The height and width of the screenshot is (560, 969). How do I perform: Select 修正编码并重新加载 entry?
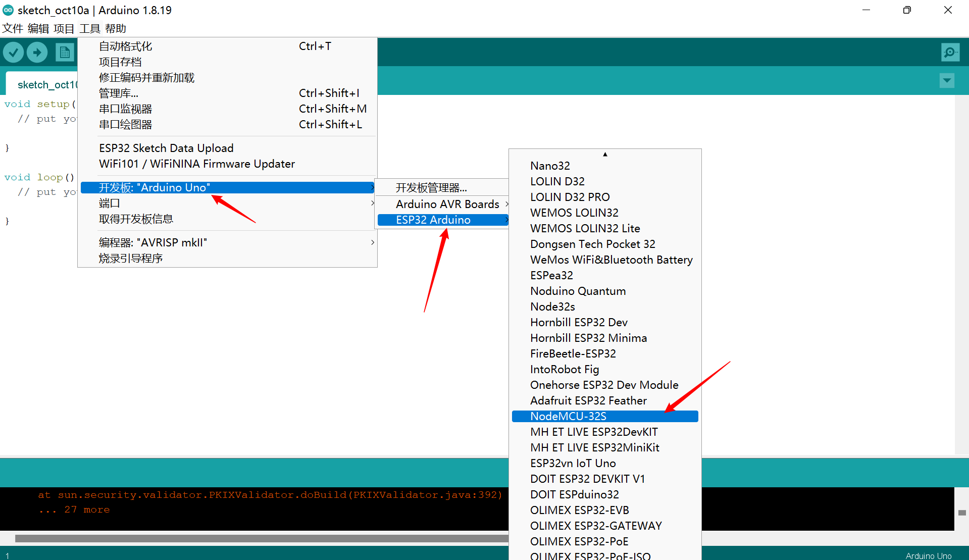tap(227, 78)
